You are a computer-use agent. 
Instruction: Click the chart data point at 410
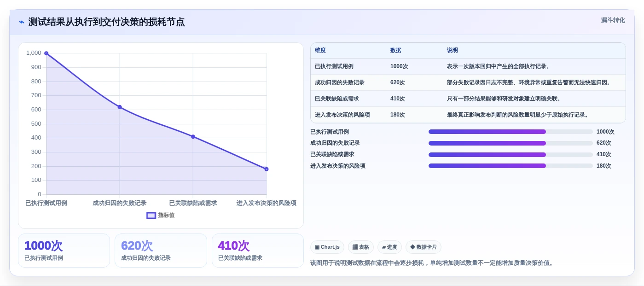click(x=193, y=137)
